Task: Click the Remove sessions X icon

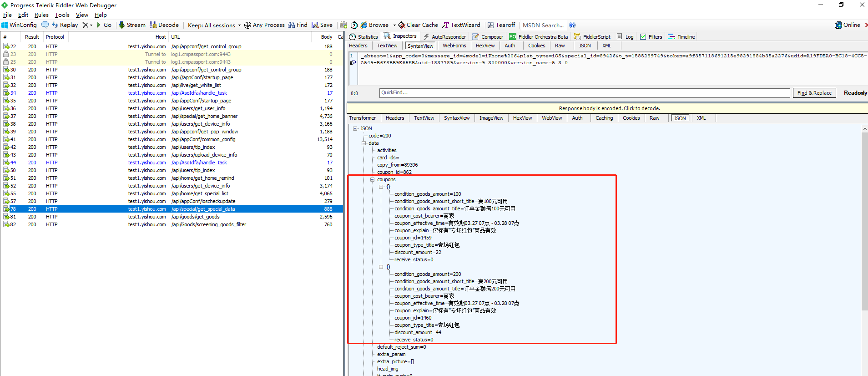Action: click(x=85, y=25)
